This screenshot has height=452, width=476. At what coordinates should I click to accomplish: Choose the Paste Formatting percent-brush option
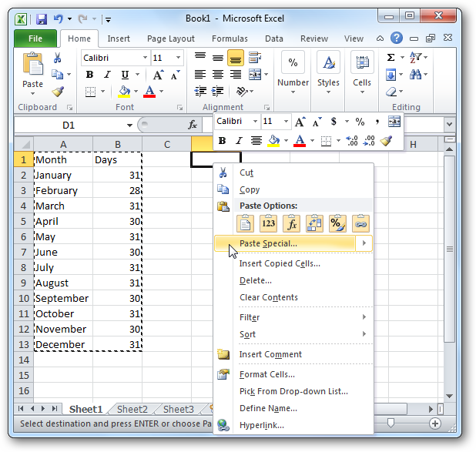[337, 223]
